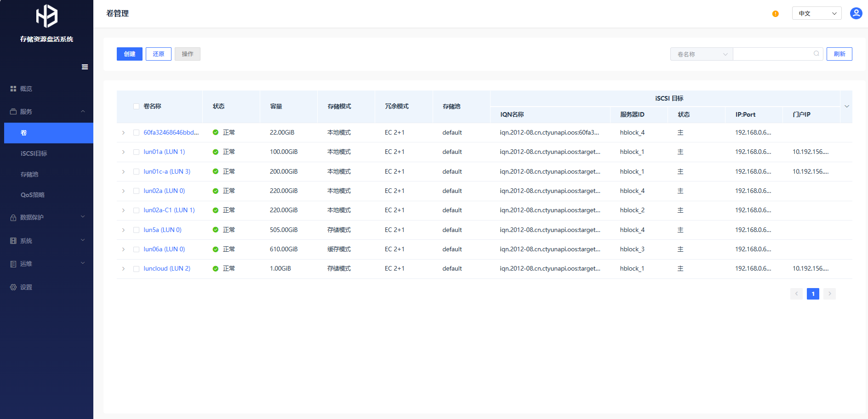
Task: Click the orange warning alert icon
Action: (x=775, y=14)
